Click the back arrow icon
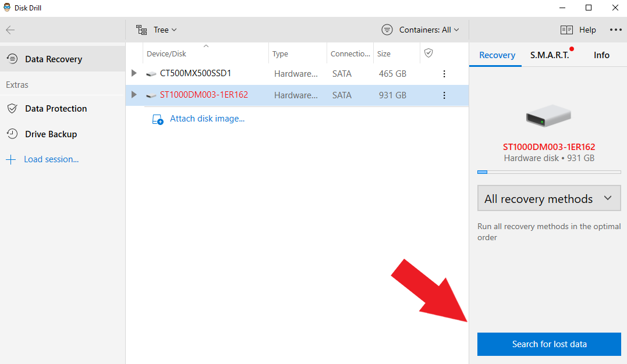 tap(10, 30)
